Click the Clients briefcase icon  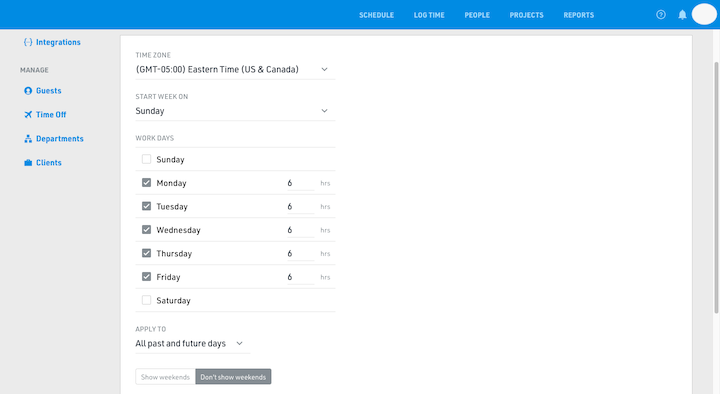click(28, 163)
